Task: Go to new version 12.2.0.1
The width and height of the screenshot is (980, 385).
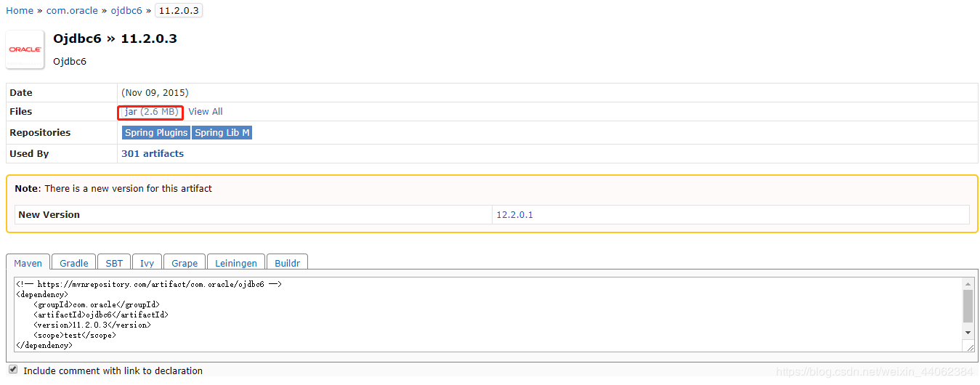Action: [514, 215]
